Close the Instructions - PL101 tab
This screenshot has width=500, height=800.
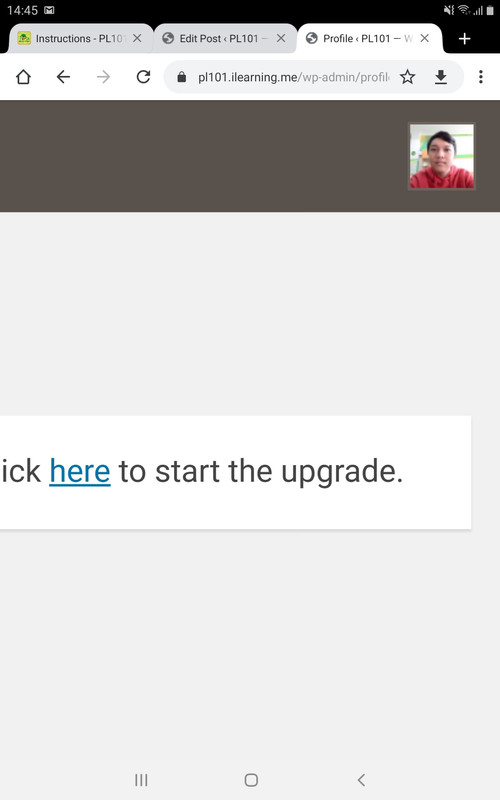pos(137,38)
